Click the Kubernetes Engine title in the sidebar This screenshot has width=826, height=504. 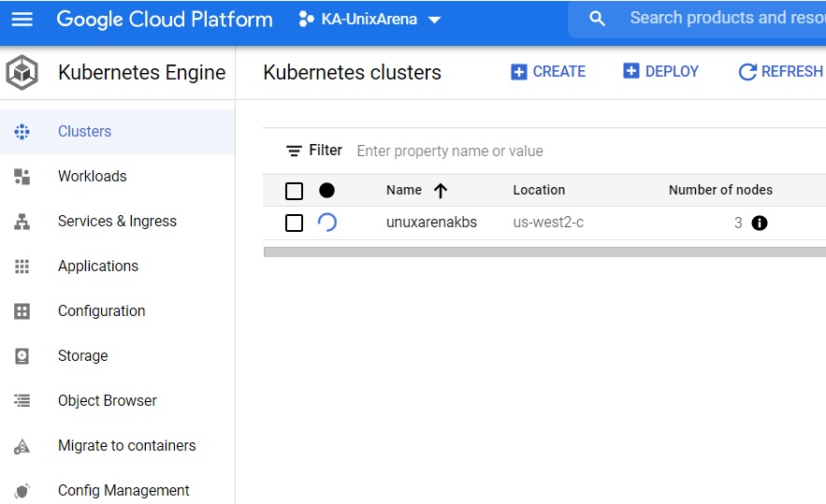[x=141, y=72]
